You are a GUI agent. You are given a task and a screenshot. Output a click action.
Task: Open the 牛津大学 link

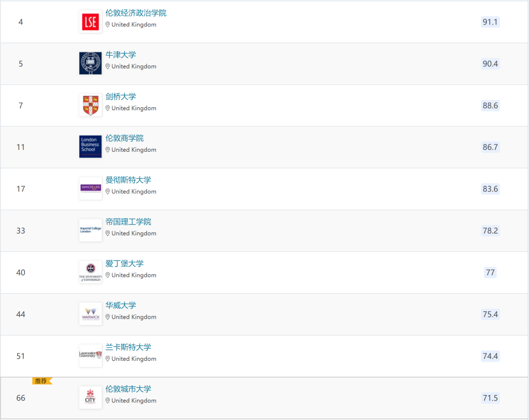point(121,55)
